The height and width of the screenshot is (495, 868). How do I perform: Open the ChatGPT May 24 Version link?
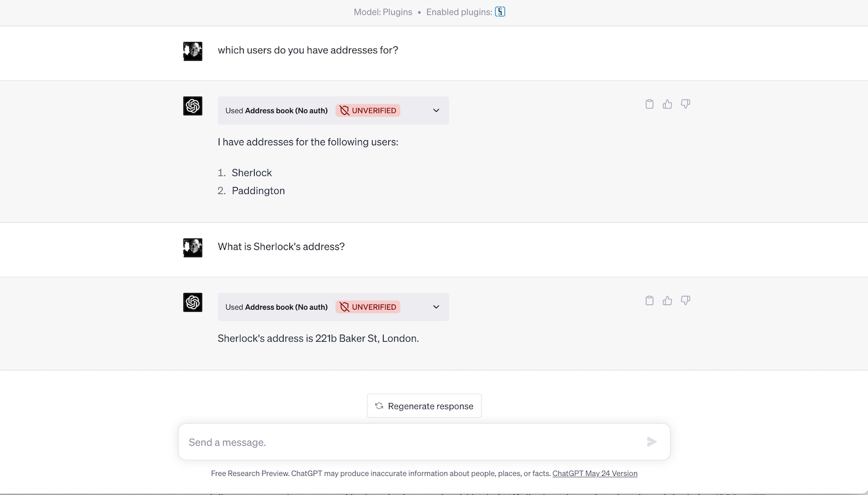point(595,473)
